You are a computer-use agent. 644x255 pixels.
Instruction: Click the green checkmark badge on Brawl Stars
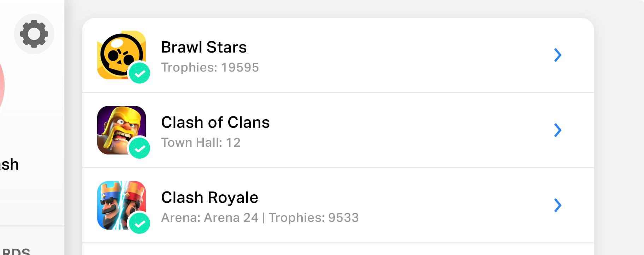click(140, 73)
